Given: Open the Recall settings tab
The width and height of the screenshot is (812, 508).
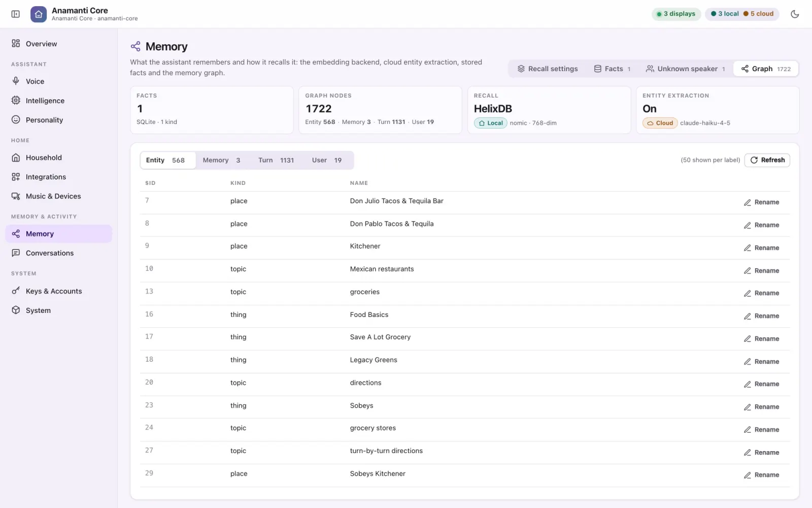Looking at the screenshot, I should [548, 69].
